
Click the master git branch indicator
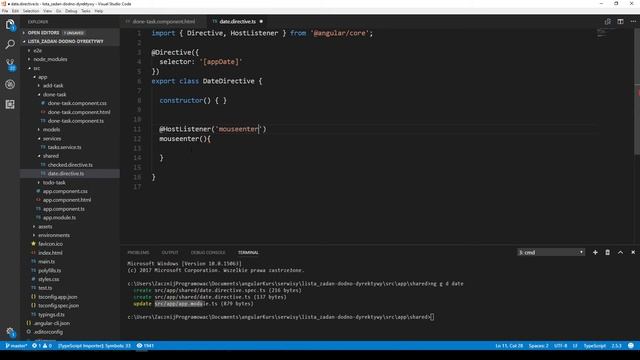[16, 346]
